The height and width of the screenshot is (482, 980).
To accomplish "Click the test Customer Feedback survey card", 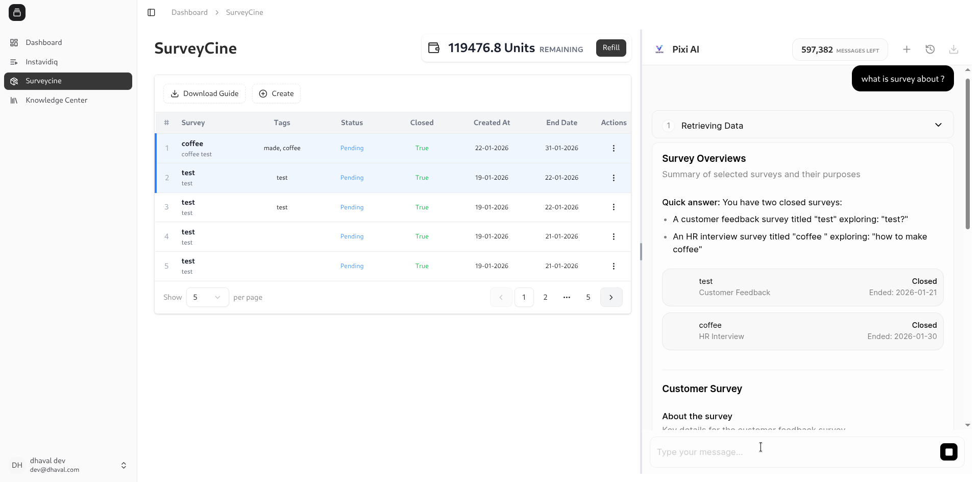I will click(x=803, y=287).
